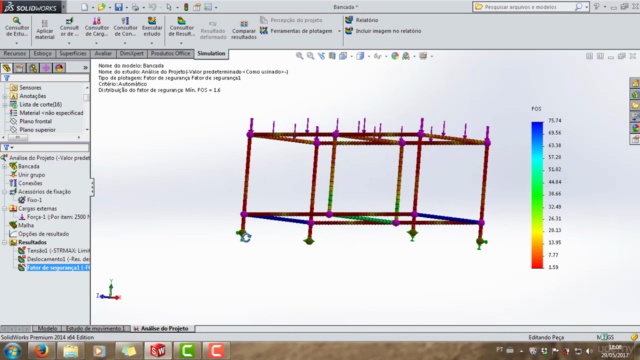Click Executar estudo icon

(x=152, y=27)
